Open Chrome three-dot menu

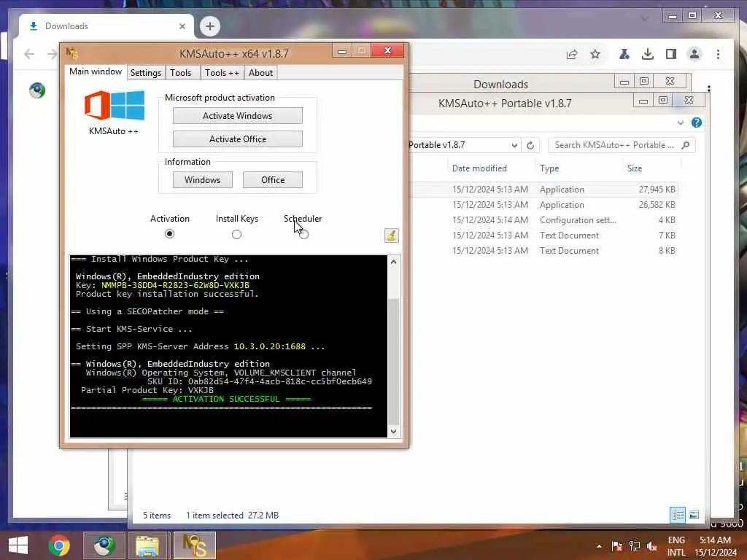click(718, 54)
